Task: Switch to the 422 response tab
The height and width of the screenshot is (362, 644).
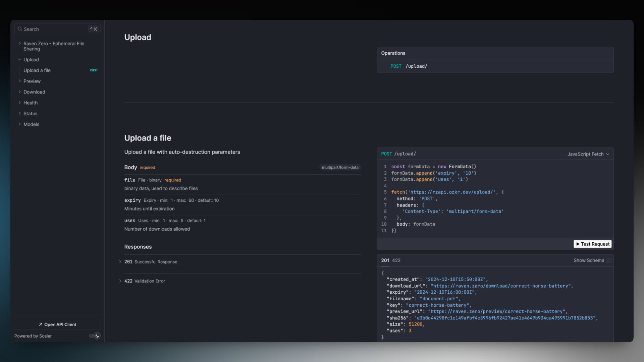Action: [x=396, y=260]
